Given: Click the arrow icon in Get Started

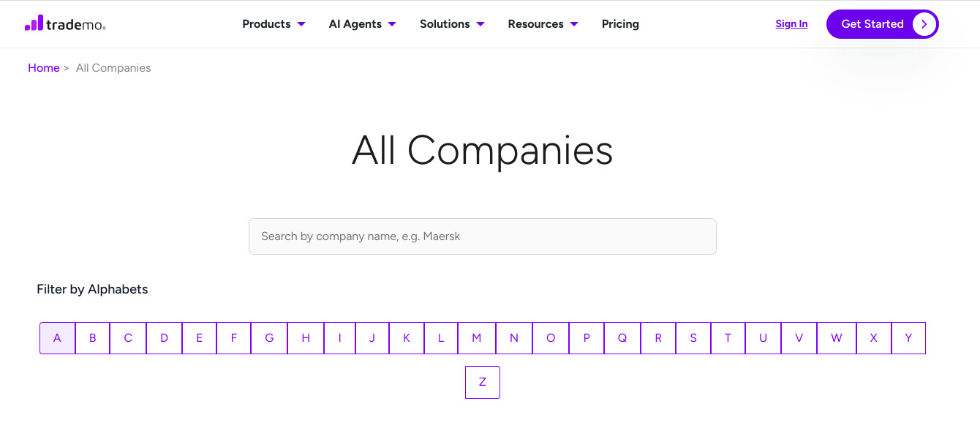Looking at the screenshot, I should pos(924,24).
